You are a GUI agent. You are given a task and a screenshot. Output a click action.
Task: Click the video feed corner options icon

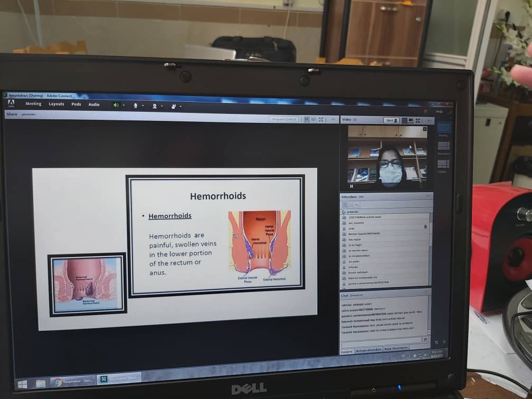[x=424, y=129]
